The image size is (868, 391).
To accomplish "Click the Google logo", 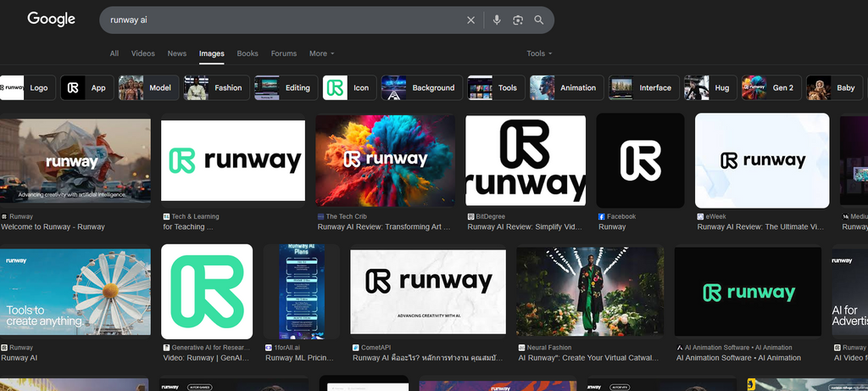I will click(51, 19).
